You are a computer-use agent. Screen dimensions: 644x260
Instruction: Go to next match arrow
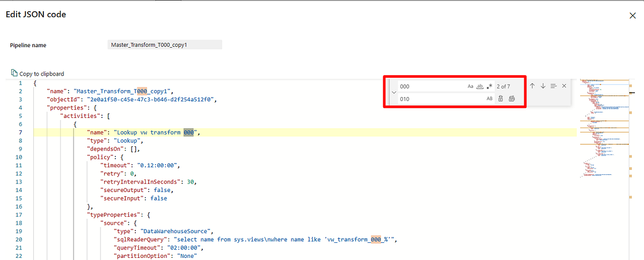pos(543,86)
